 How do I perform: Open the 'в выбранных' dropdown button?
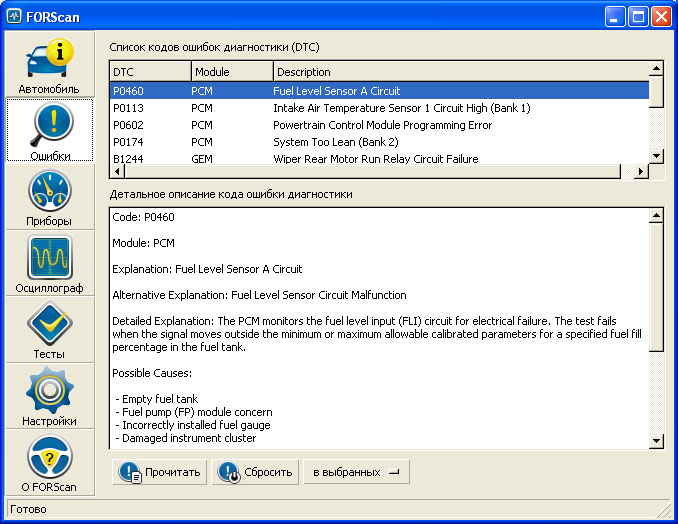point(356,472)
